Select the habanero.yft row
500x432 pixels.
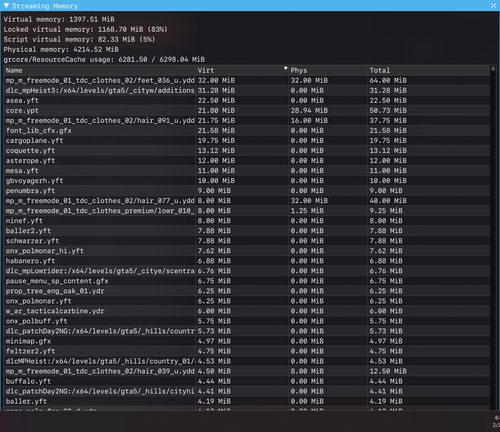[247, 261]
